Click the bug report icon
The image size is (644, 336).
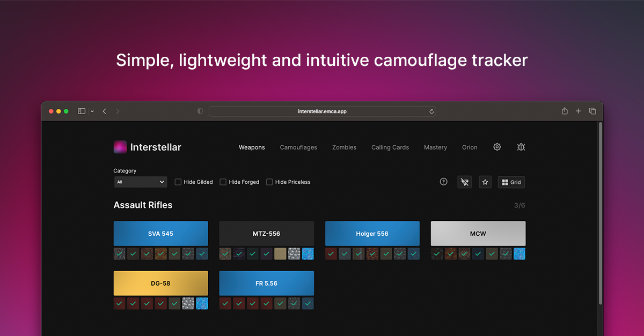click(x=521, y=147)
